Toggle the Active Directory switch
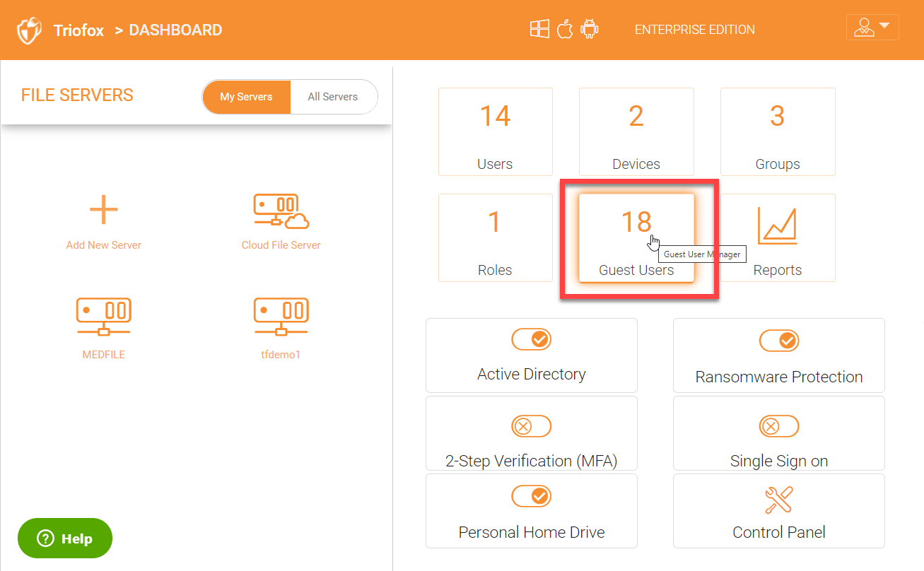924x571 pixels. coord(532,339)
